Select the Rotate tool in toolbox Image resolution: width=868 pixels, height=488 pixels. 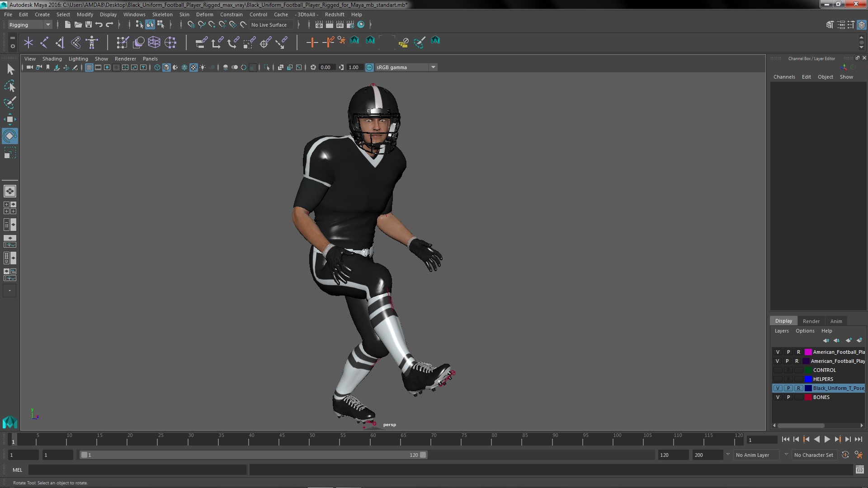coord(9,136)
